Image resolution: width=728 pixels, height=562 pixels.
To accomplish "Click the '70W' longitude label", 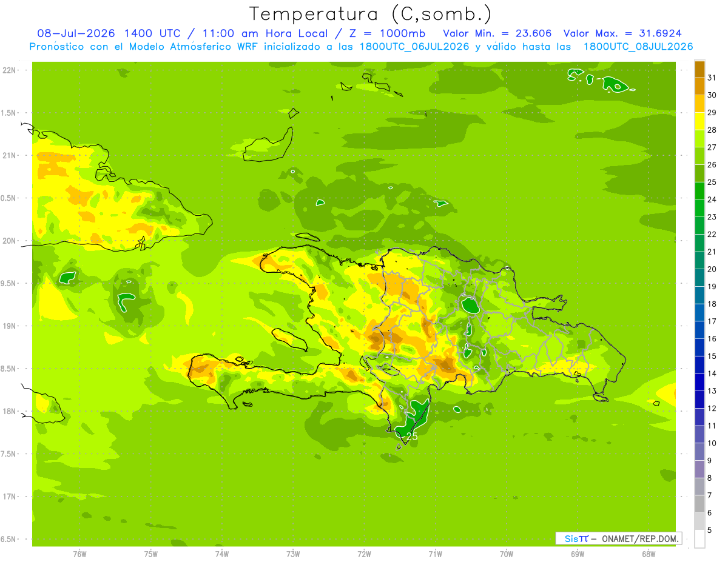I will tap(507, 554).
